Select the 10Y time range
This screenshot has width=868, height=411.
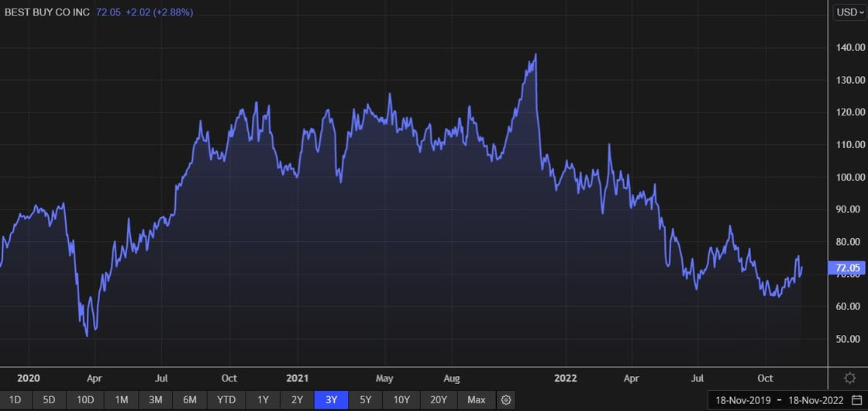pyautogui.click(x=401, y=400)
